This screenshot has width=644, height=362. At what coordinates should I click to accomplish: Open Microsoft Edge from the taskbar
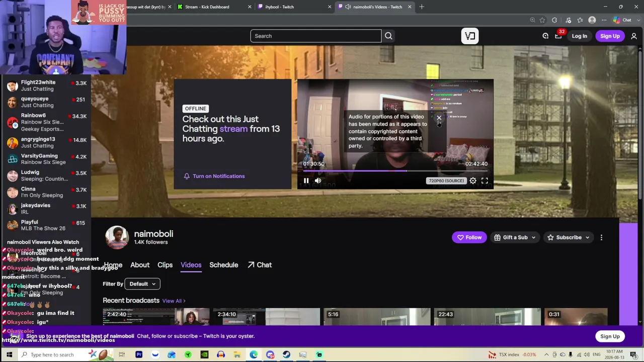(254, 355)
